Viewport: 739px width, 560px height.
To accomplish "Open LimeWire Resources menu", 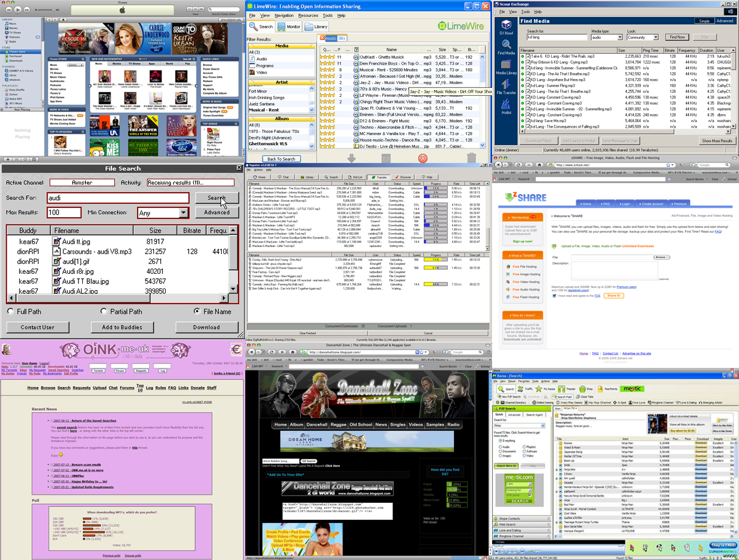I will click(308, 16).
